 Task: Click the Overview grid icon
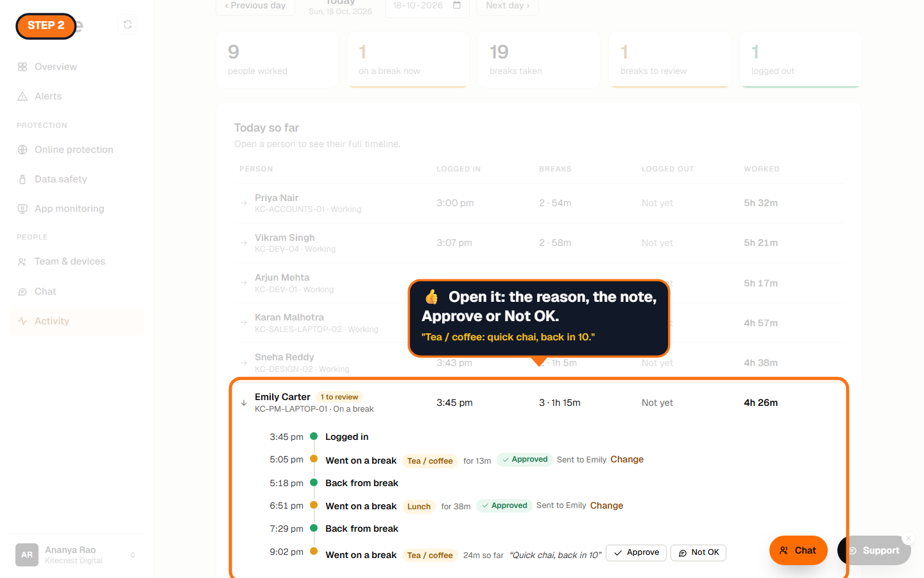pos(22,67)
